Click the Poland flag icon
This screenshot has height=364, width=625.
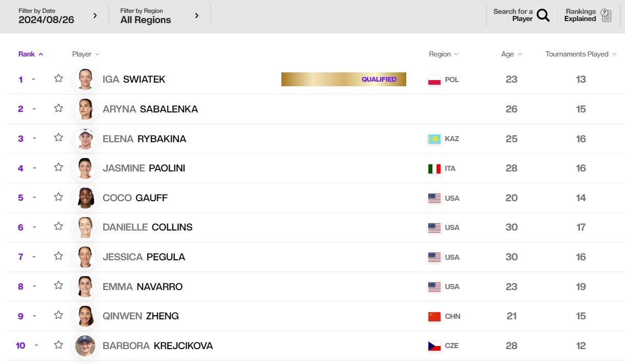(434, 80)
